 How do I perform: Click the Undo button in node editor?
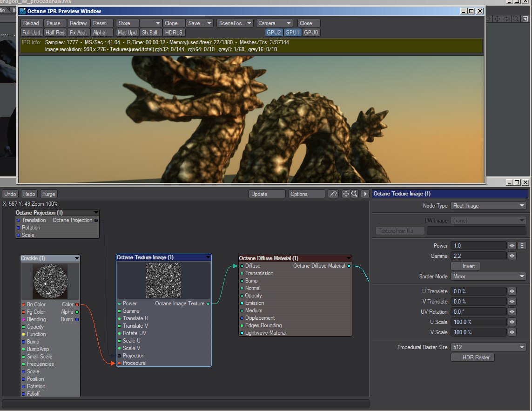point(10,194)
